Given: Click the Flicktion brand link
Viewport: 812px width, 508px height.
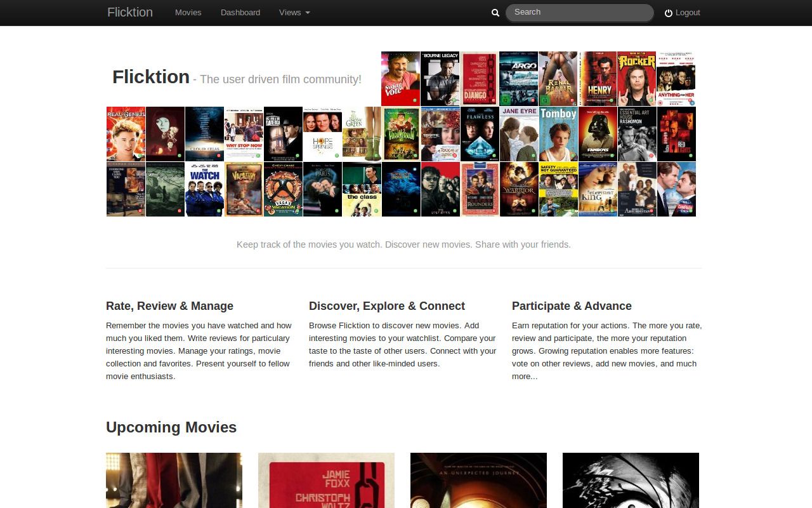Looking at the screenshot, I should click(129, 12).
